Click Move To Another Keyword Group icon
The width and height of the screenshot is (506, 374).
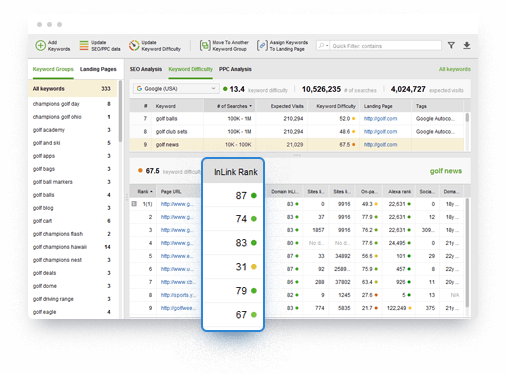pyautogui.click(x=205, y=45)
